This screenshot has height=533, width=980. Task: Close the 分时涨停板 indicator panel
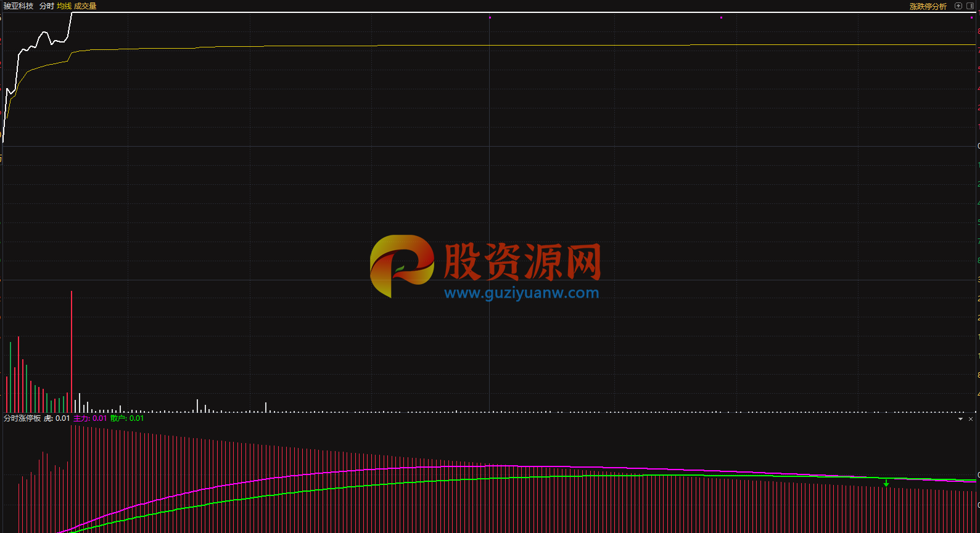pyautogui.click(x=971, y=419)
